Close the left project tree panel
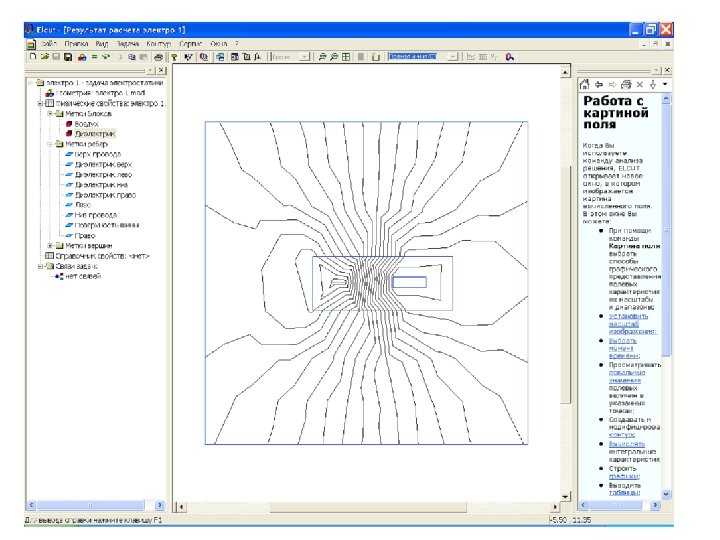Viewport: 720px width, 540px height. click(161, 70)
